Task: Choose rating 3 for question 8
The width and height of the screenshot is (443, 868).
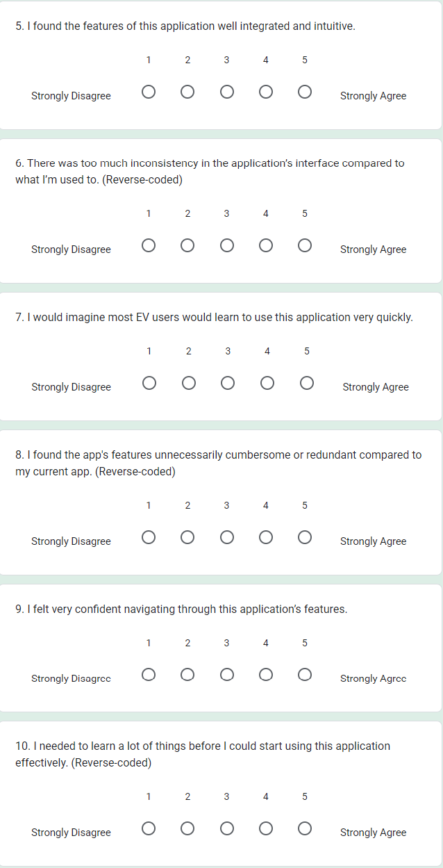Action: 226,537
